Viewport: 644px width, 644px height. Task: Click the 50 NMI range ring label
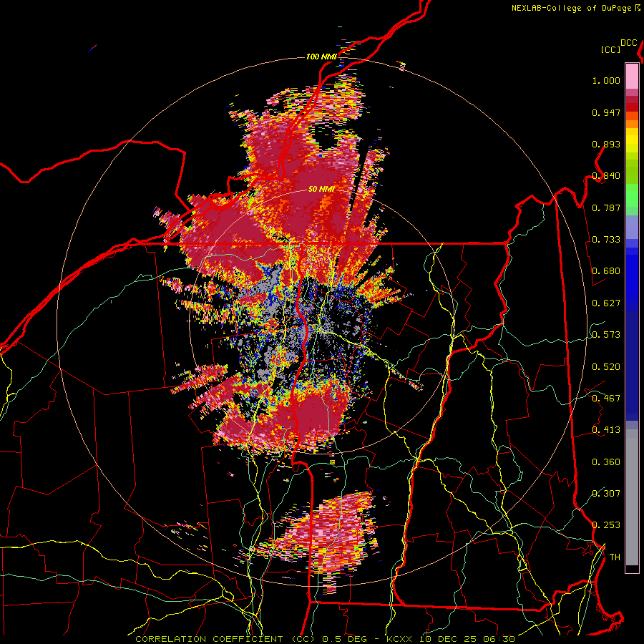click(x=321, y=189)
